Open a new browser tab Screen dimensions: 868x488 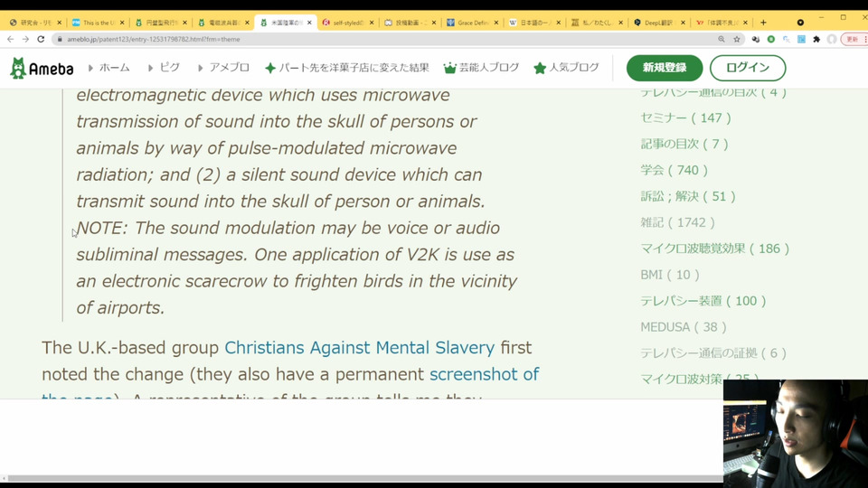[x=763, y=23]
